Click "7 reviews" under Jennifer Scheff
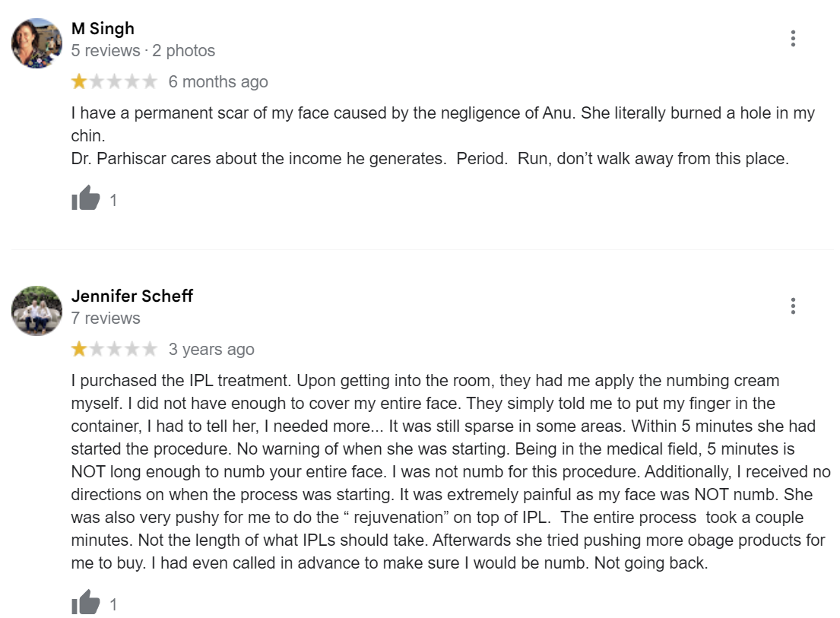840x618 pixels. pos(106,319)
